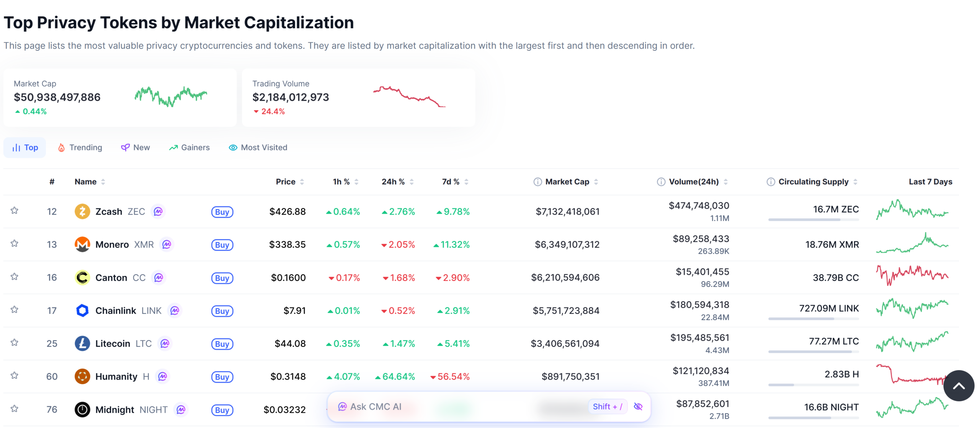Screen dimensions: 980x428
Task: Show Circulating Supply info tooltip
Action: click(771, 182)
